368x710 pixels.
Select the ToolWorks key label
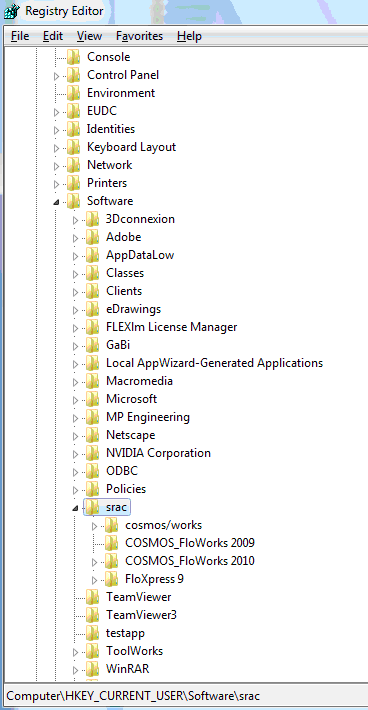click(x=134, y=651)
